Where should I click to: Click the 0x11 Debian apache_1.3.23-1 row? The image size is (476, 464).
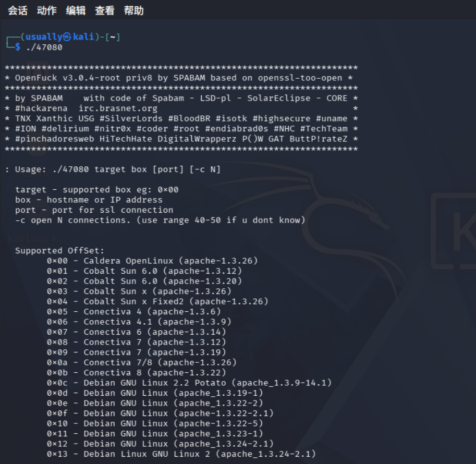pyautogui.click(x=155, y=434)
